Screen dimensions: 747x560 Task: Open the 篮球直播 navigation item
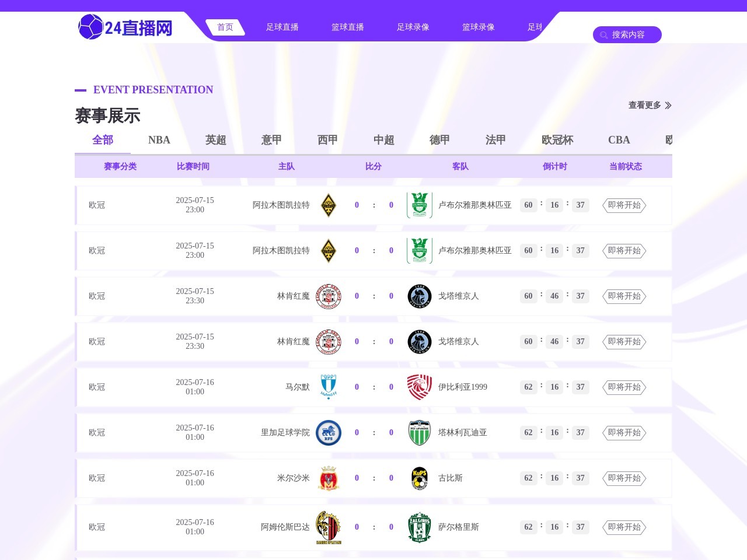(x=347, y=27)
